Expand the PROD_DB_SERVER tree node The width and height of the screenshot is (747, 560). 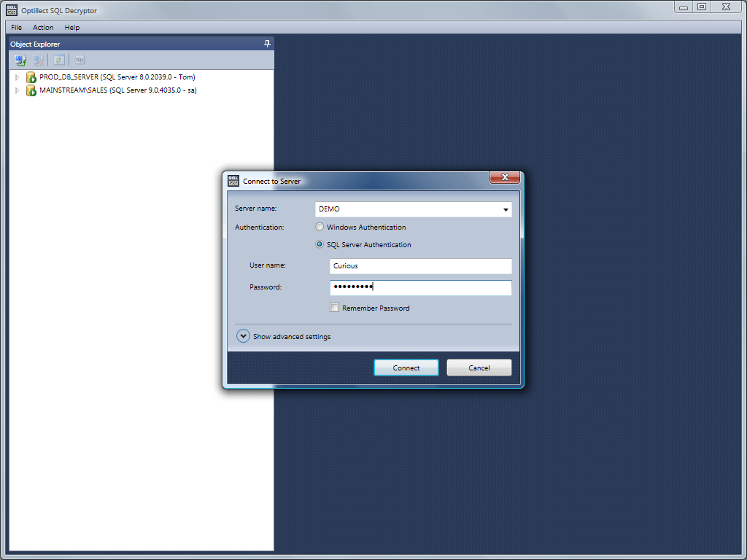tap(18, 77)
